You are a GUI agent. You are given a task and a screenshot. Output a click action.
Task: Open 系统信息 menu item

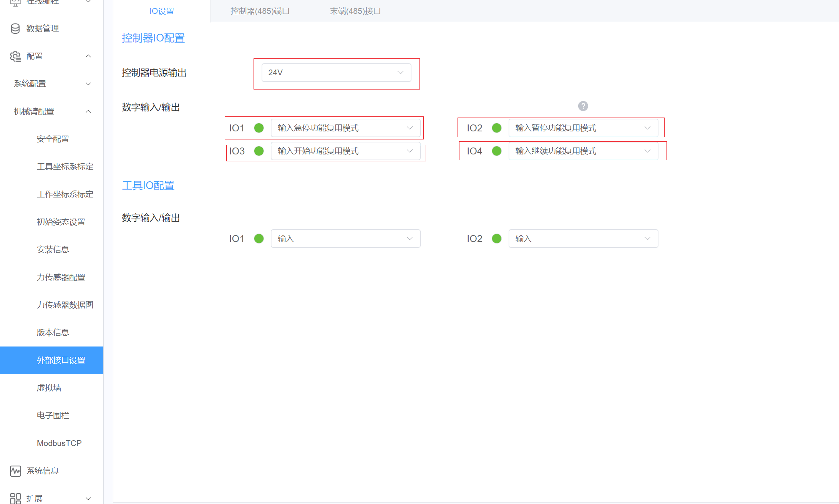tap(51, 471)
